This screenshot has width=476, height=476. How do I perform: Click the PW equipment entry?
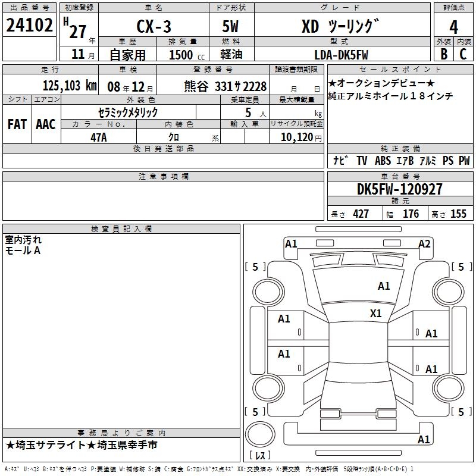464,161
